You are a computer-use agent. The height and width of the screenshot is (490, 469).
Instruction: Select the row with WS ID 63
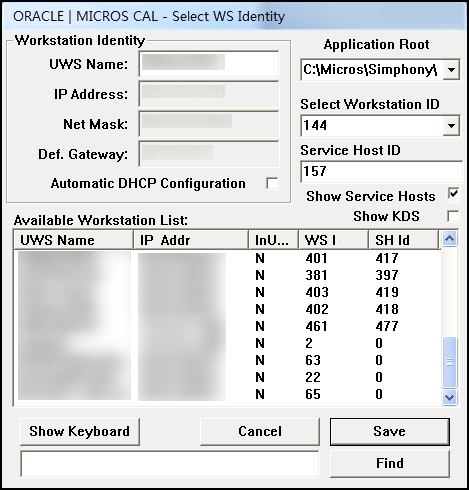(x=227, y=360)
